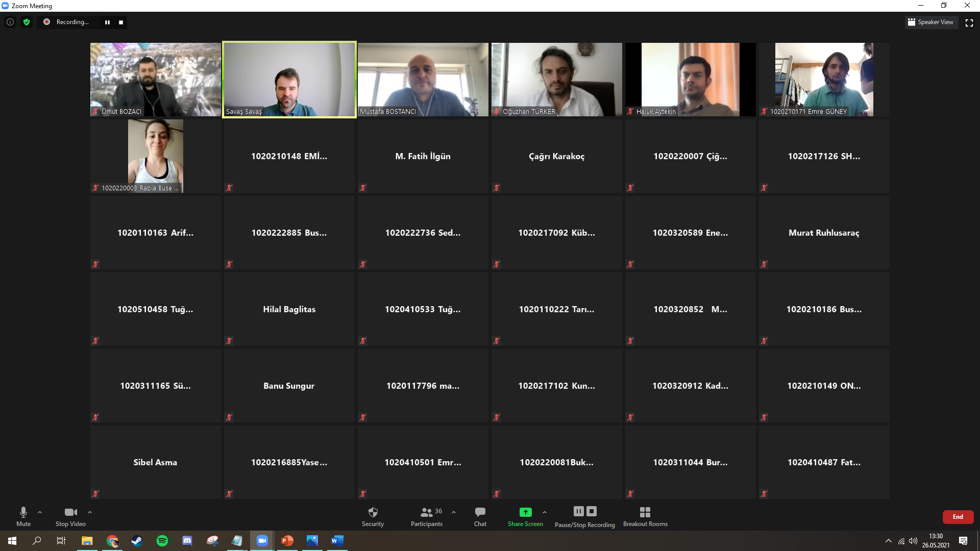Screen dimensions: 980x551
Task: Expand the arrow next to Participants
Action: 454,512
